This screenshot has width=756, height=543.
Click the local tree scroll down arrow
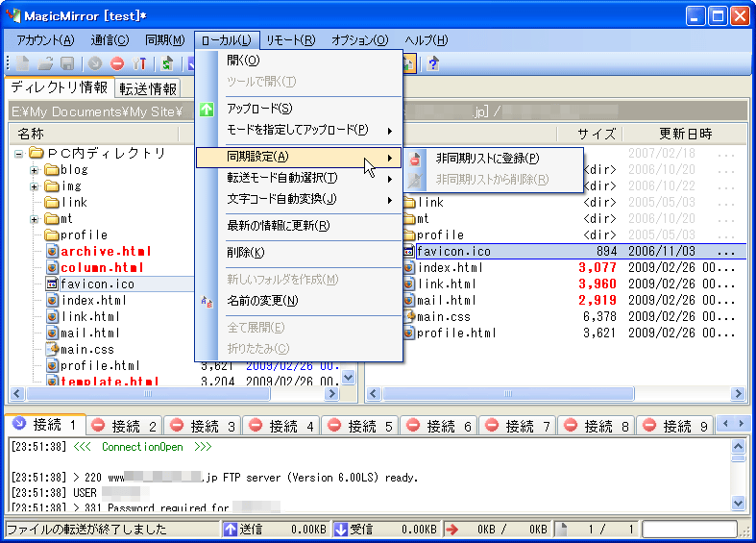click(x=348, y=378)
